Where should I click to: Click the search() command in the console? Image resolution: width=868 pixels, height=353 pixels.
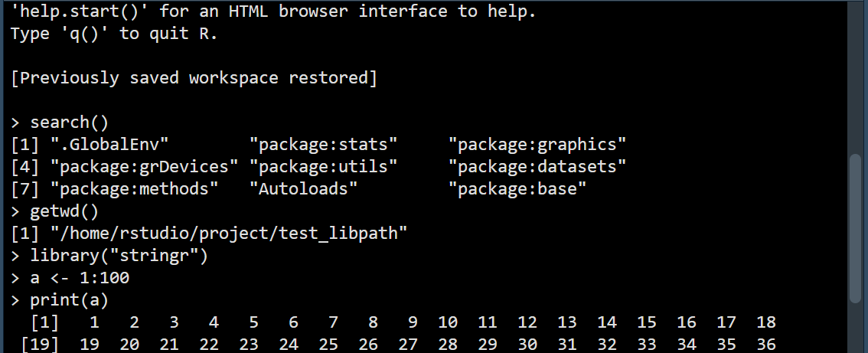click(x=70, y=123)
